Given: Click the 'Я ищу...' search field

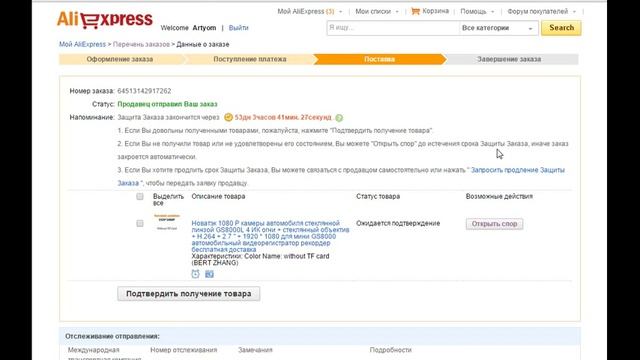Looking at the screenshot, I should [x=393, y=28].
